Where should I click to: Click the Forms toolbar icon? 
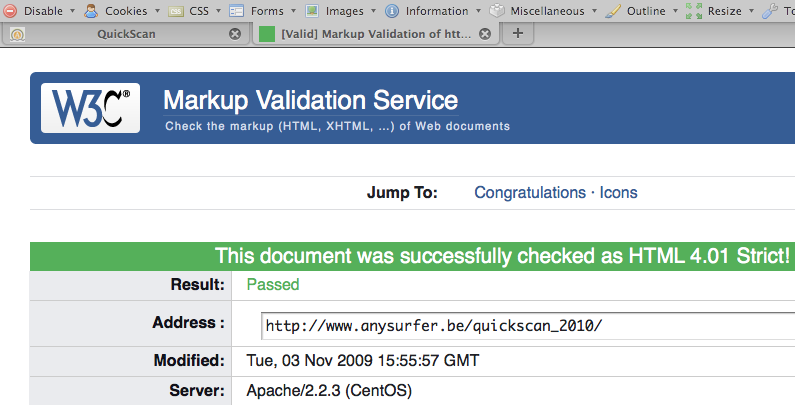[237, 11]
